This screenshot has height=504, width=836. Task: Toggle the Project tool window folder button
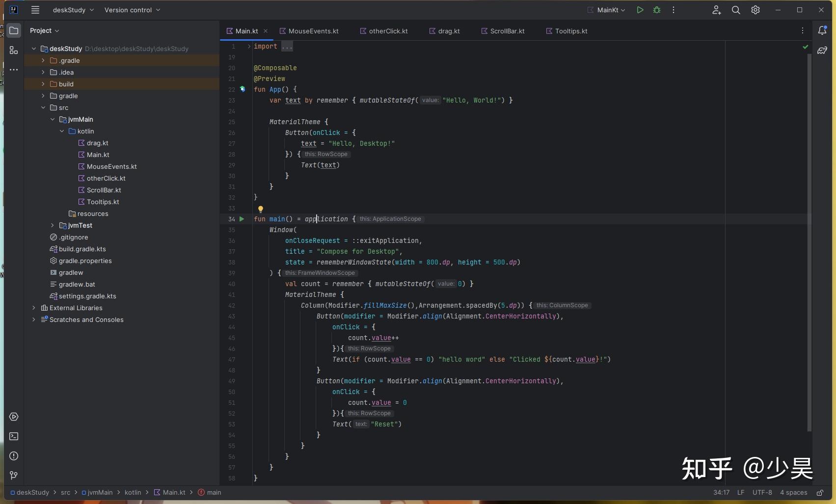(14, 30)
